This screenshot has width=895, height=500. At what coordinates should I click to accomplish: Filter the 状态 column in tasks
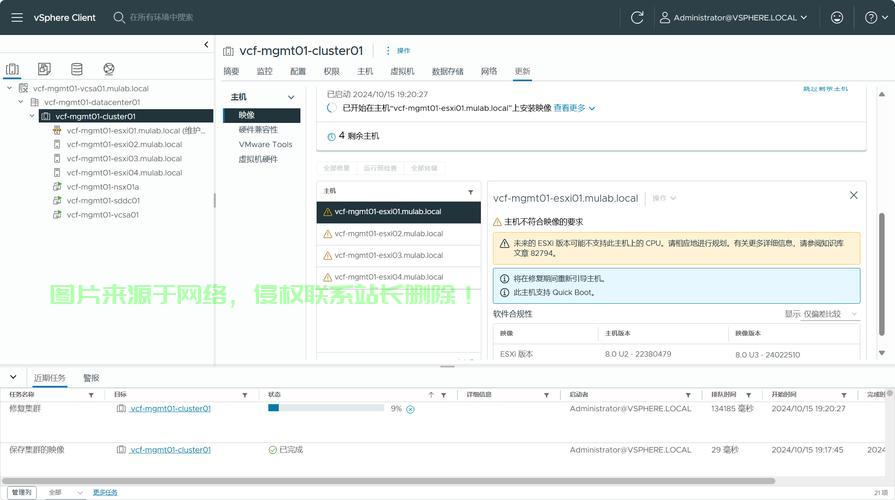click(x=444, y=395)
